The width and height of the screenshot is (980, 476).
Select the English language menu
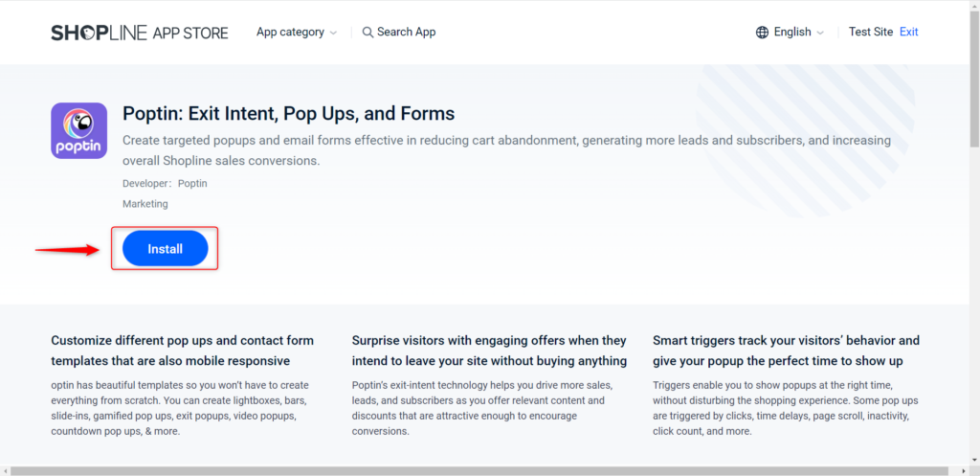click(790, 32)
